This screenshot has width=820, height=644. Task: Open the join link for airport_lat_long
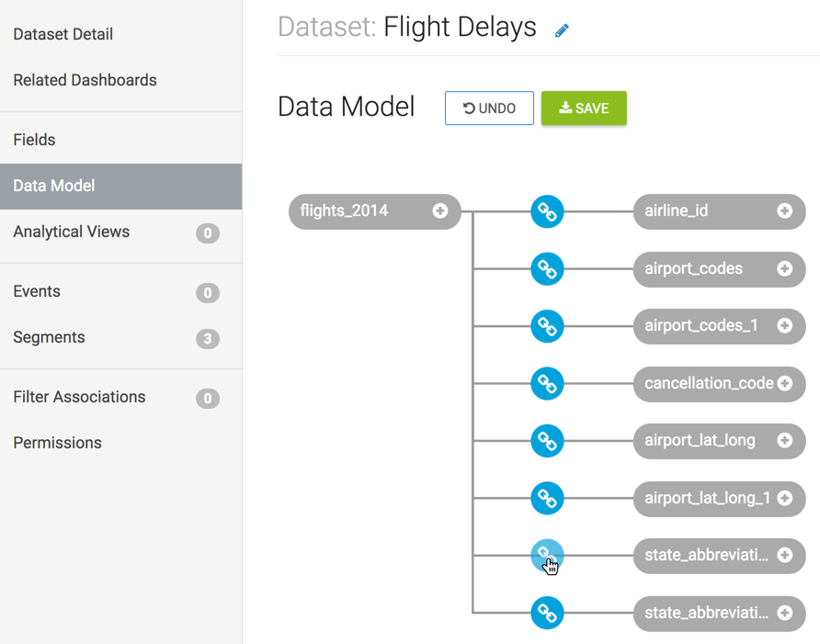(x=547, y=441)
